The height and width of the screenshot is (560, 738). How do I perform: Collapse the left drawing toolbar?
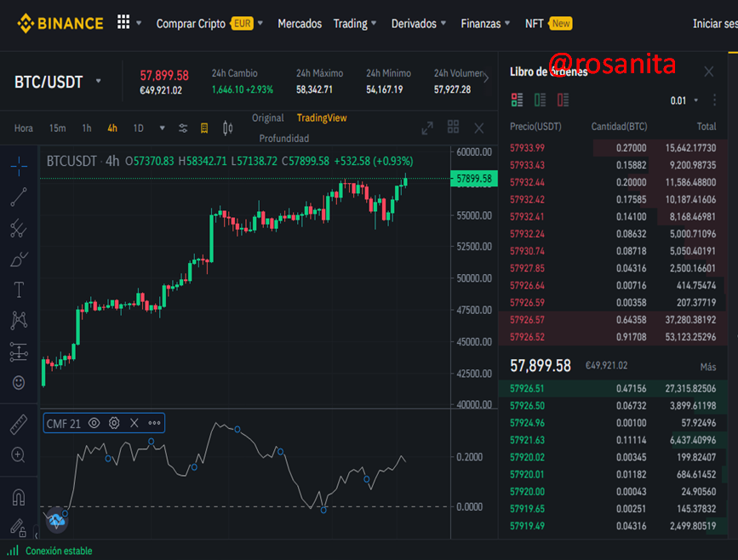point(37,535)
